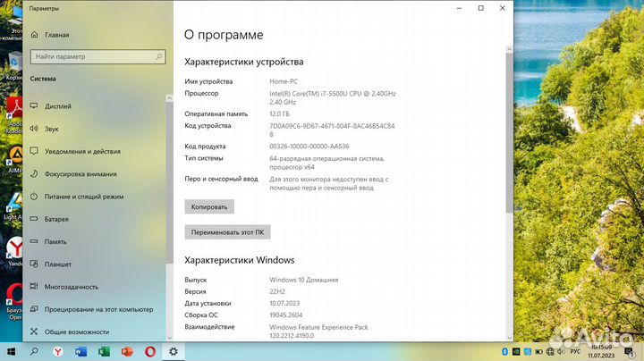Launch Opera browser from taskbar

(150, 351)
